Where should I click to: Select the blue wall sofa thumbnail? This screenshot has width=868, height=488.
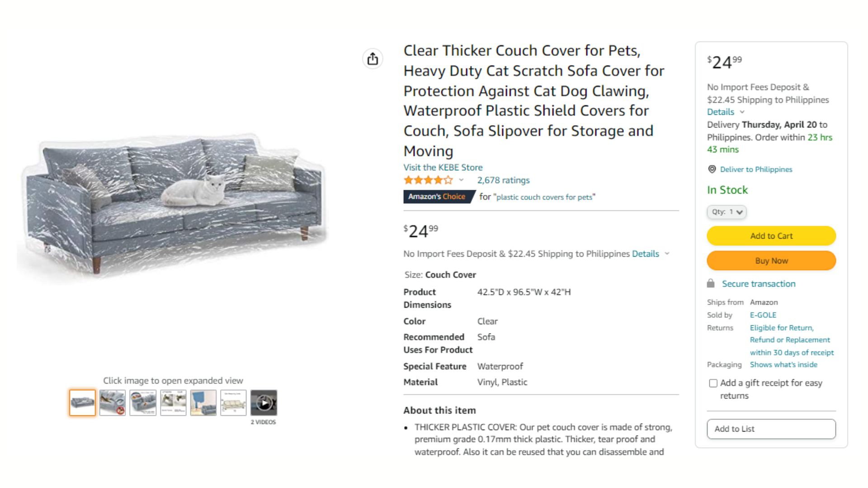(203, 403)
